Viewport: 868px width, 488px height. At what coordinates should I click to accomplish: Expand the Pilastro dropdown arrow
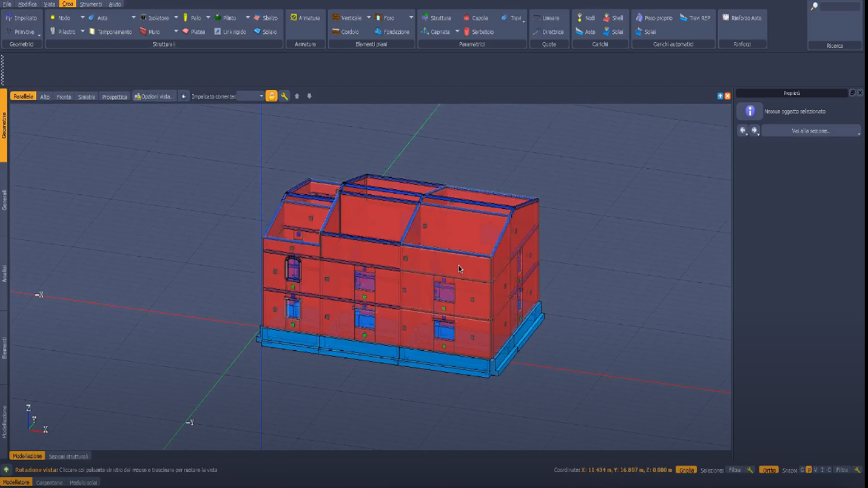[82, 32]
